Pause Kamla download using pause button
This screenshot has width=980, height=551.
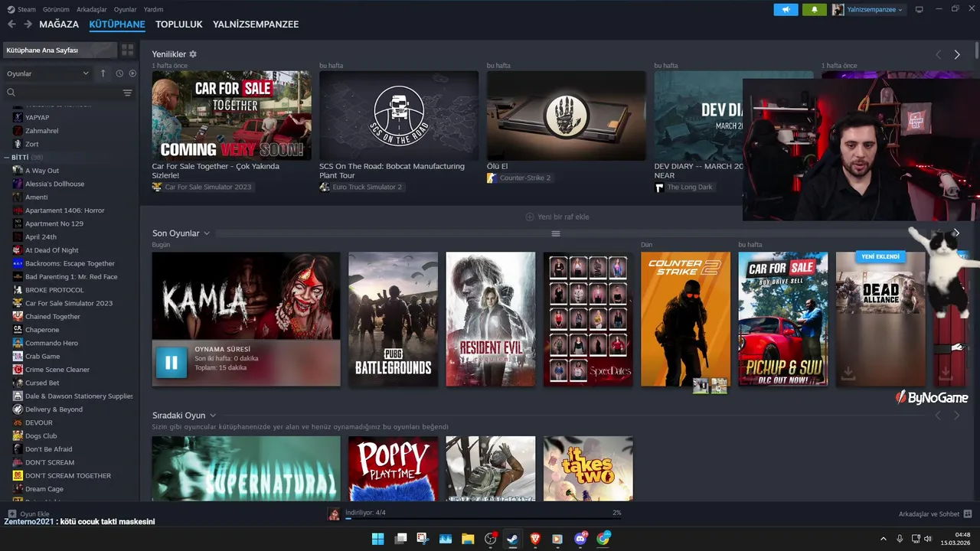click(x=171, y=363)
